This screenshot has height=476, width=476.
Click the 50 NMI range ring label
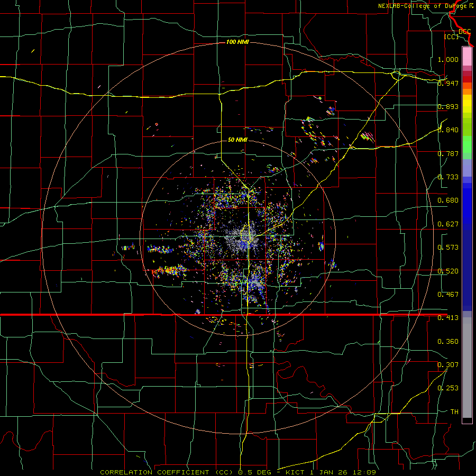point(237,140)
